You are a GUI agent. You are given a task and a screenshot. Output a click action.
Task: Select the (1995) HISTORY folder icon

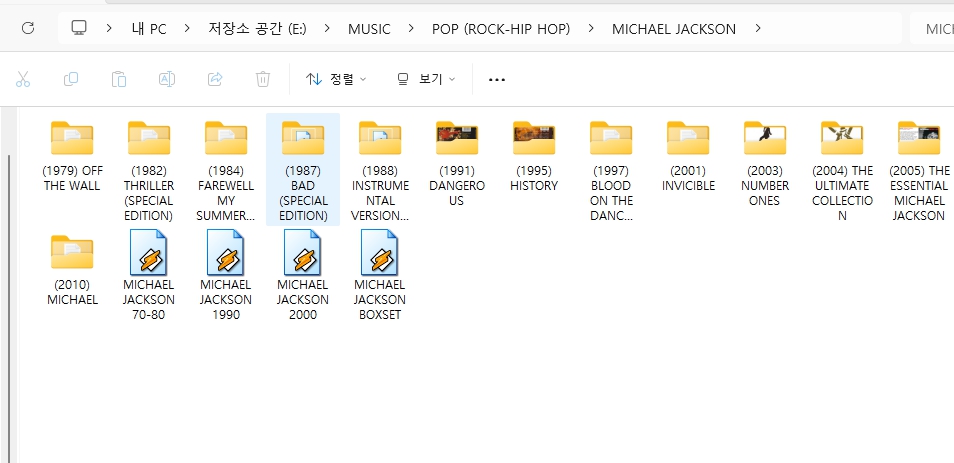(x=534, y=138)
